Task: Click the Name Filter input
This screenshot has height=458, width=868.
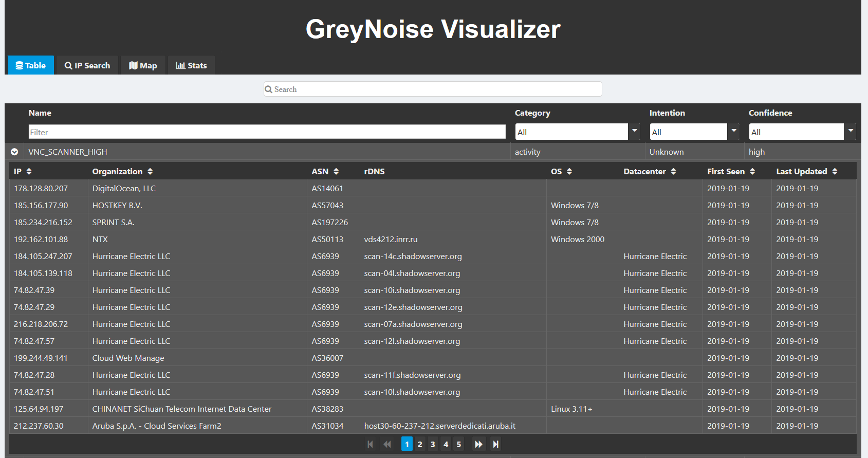Action: point(267,132)
